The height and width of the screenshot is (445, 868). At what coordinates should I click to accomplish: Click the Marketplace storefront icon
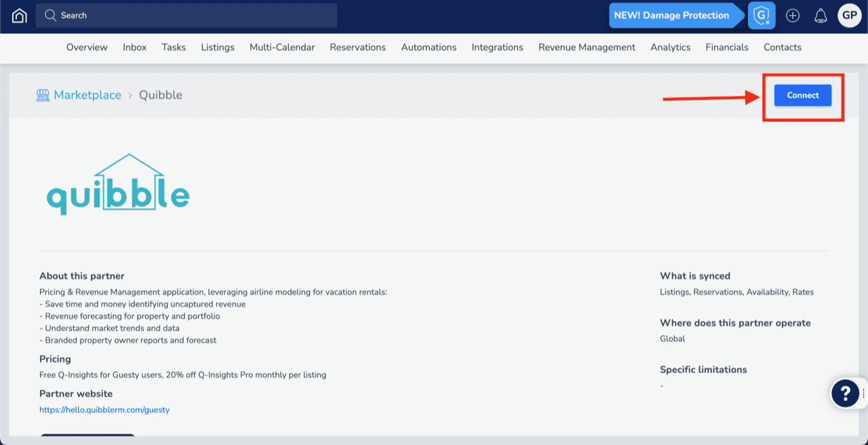(43, 95)
